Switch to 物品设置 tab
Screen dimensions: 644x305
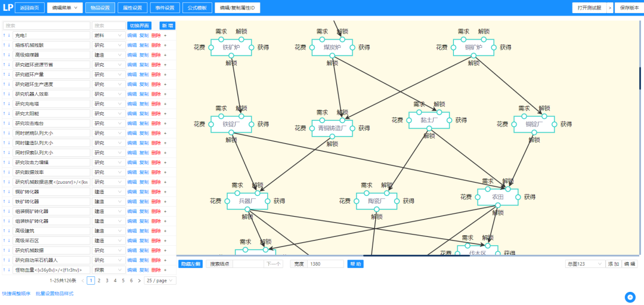[x=100, y=8]
